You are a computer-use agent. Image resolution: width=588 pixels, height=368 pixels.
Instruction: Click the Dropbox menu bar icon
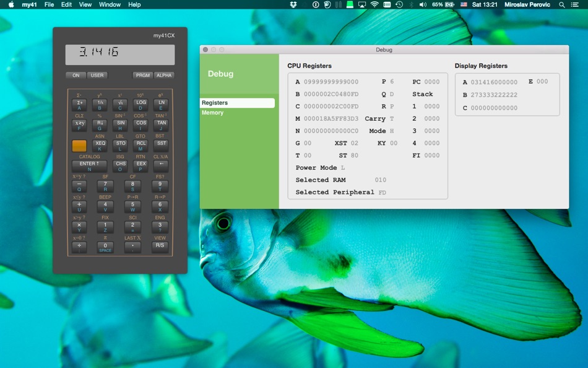pos(293,4)
